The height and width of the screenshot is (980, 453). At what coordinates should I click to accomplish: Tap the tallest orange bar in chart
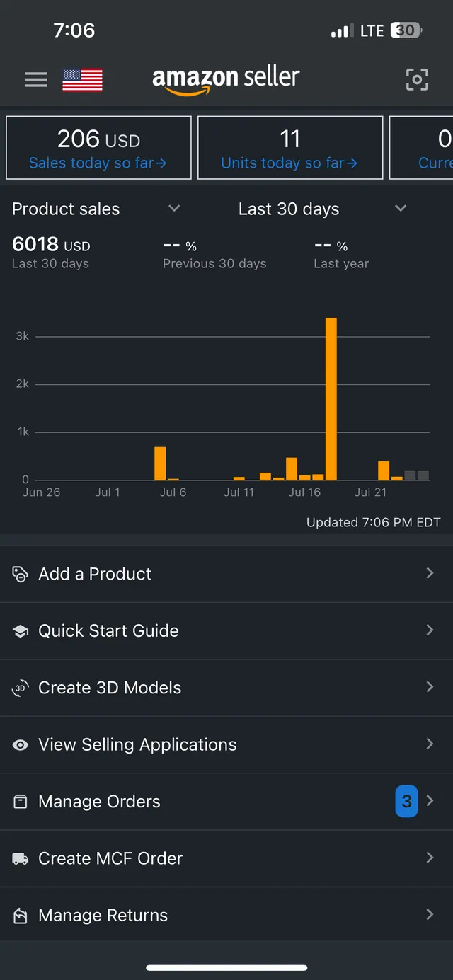click(331, 399)
